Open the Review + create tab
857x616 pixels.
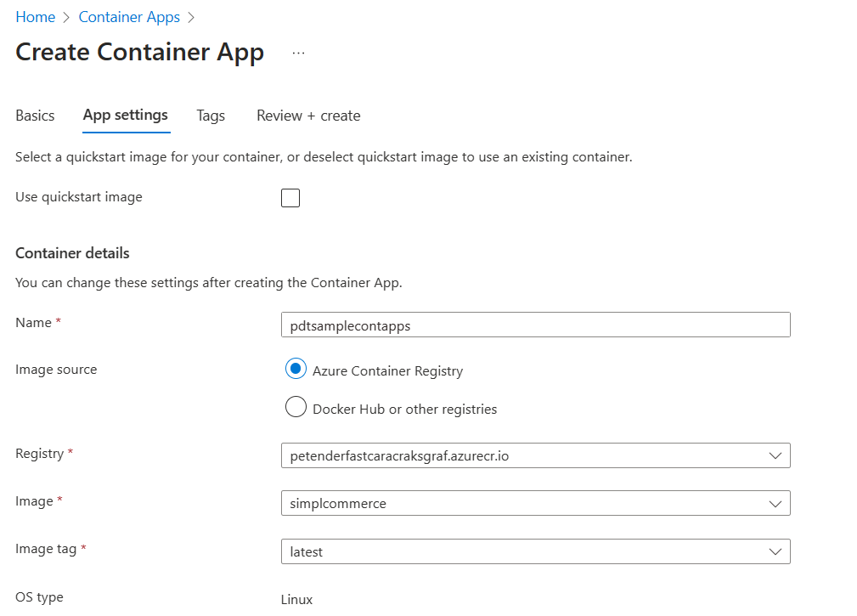307,116
